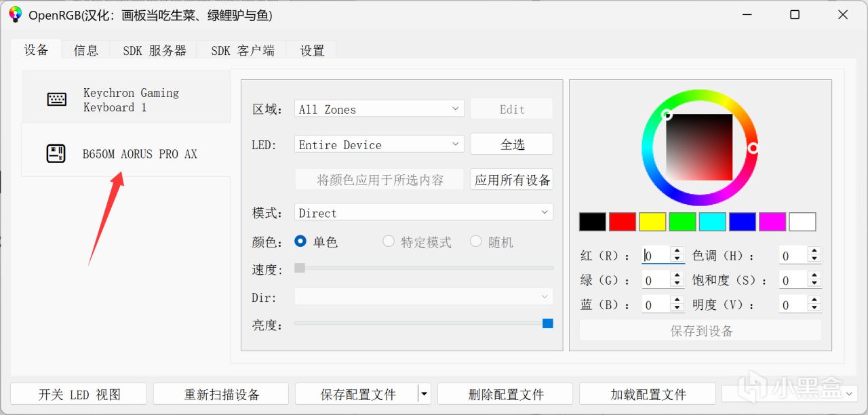Pick the white color swatch
This screenshot has width=868, height=415.
803,222
